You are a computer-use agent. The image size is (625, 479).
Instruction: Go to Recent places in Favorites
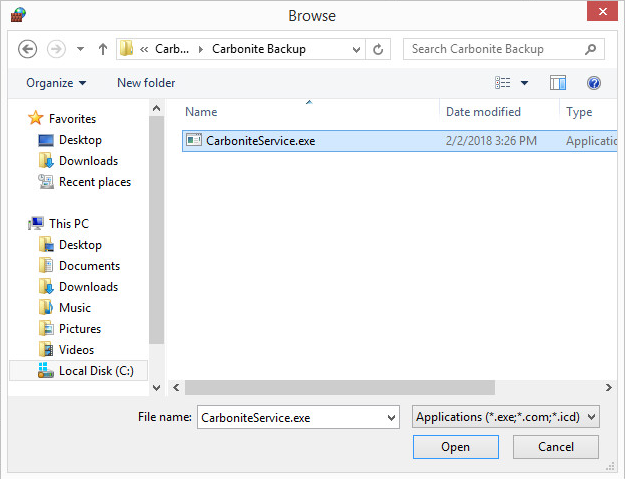click(94, 182)
